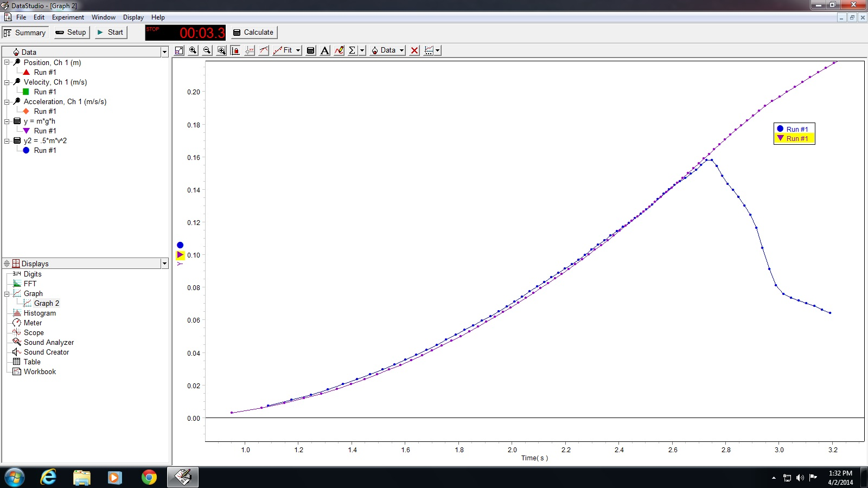
Task: Select the Zoom Select region tool
Action: [x=221, y=50]
